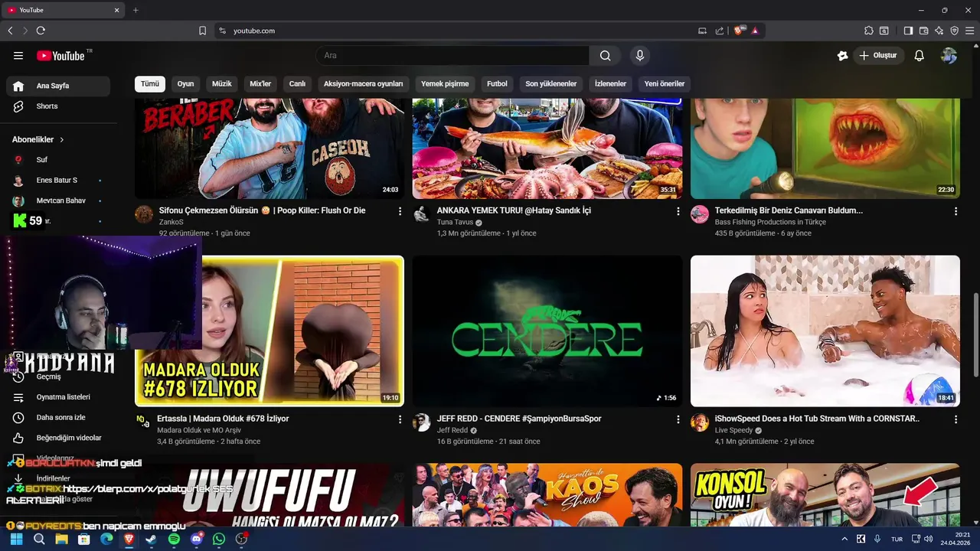The width and height of the screenshot is (980, 551).
Task: Open Suf subscription channel
Action: [58, 160]
